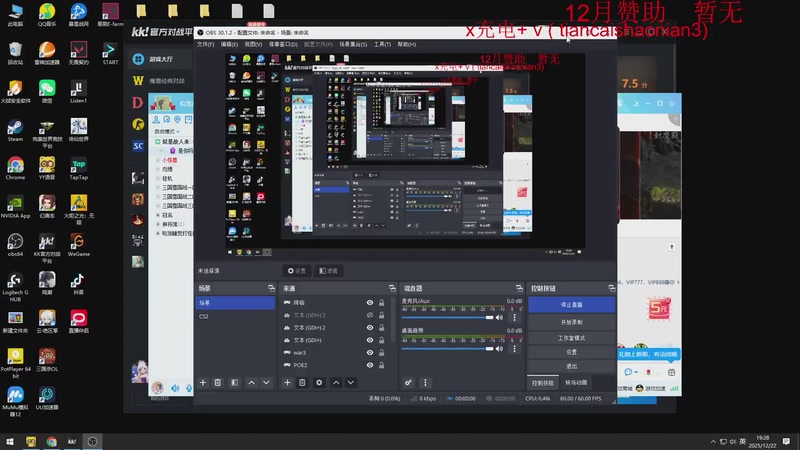The image size is (800, 450).
Task: Toggle lock on the 文本 (GDI+) 2 source
Action: (x=382, y=328)
